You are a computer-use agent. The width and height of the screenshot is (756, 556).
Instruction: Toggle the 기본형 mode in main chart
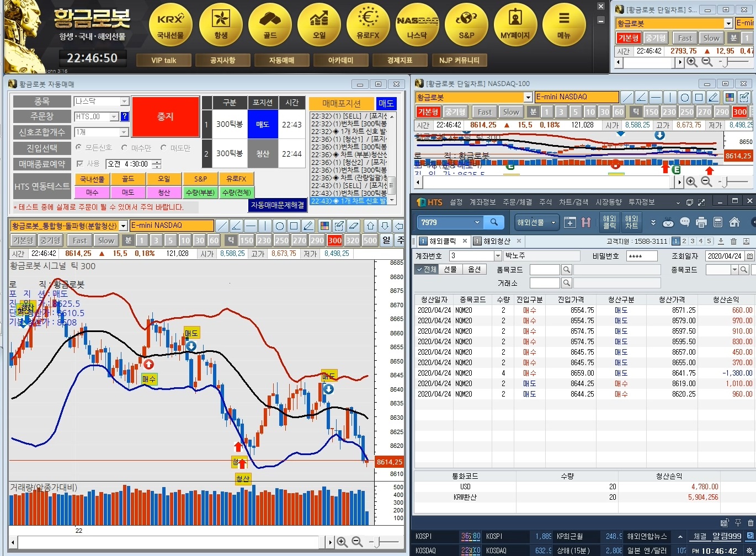(23, 240)
